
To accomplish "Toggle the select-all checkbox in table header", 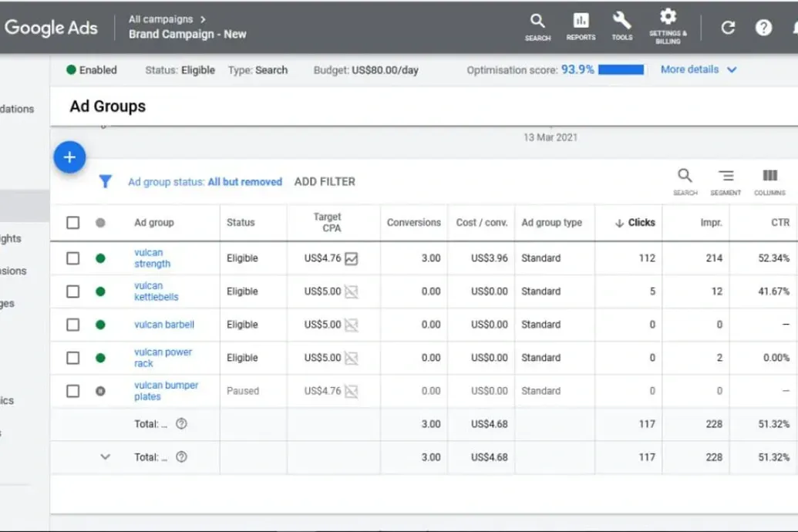I will [72, 223].
